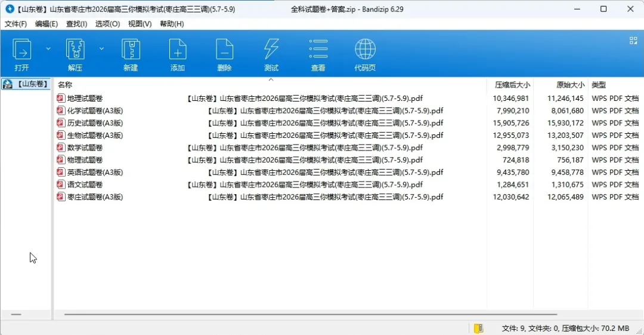
Task: Click the archive info icon in status bar
Action: (478, 328)
